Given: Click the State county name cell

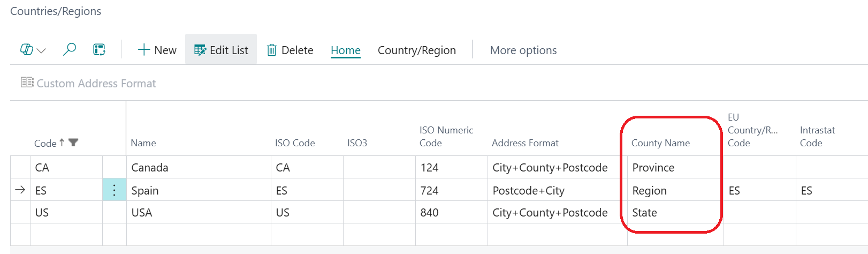Looking at the screenshot, I should pyautogui.click(x=675, y=212).
